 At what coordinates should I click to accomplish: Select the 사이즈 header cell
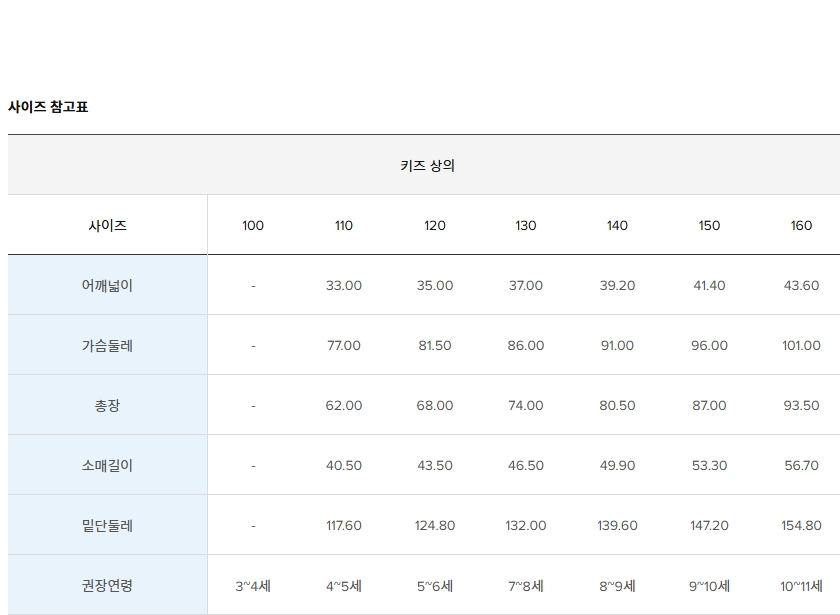(x=107, y=226)
